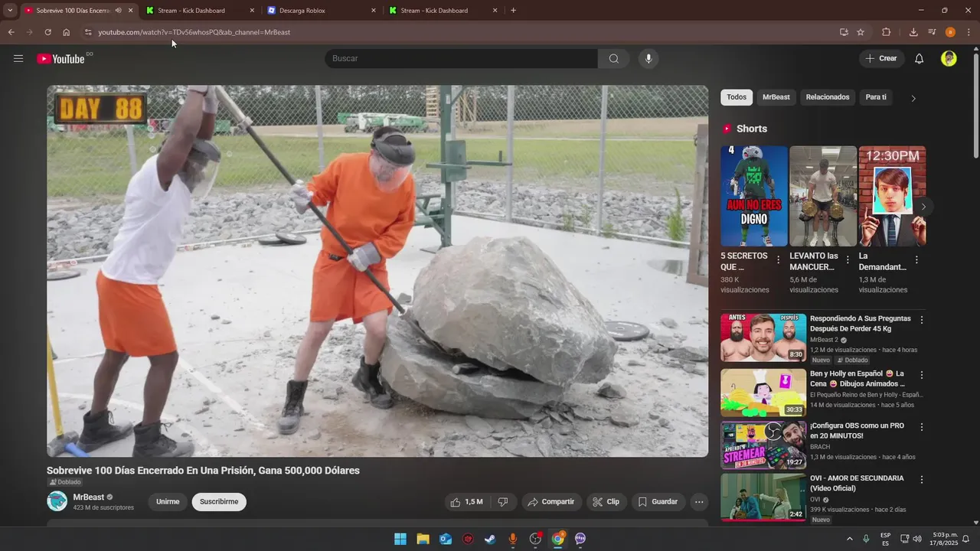Dislike the video with thumbs down
The height and width of the screenshot is (551, 980).
click(503, 502)
